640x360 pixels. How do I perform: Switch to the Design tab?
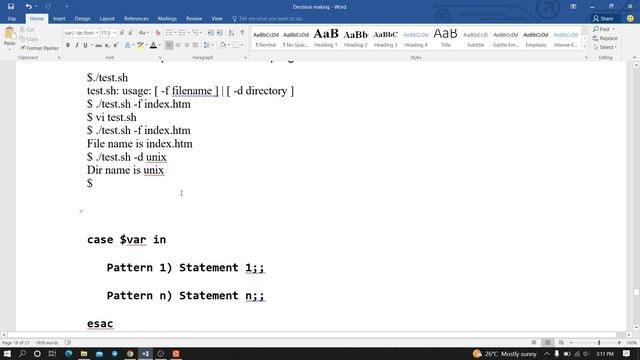coord(82,19)
